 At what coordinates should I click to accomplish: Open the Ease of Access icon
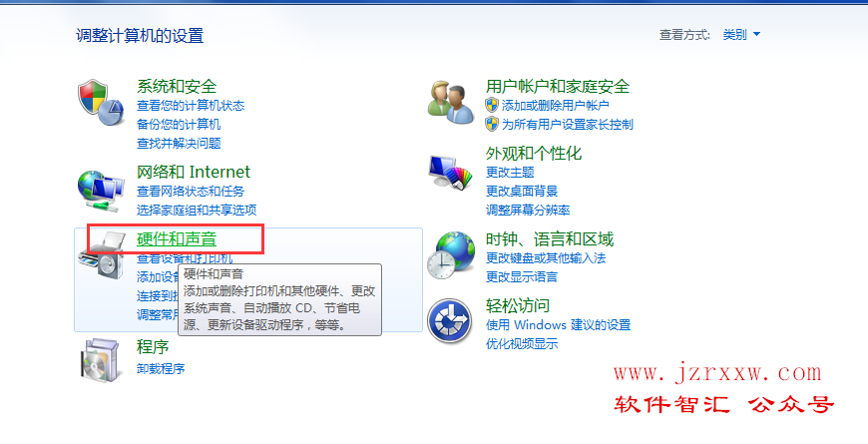pyautogui.click(x=450, y=321)
